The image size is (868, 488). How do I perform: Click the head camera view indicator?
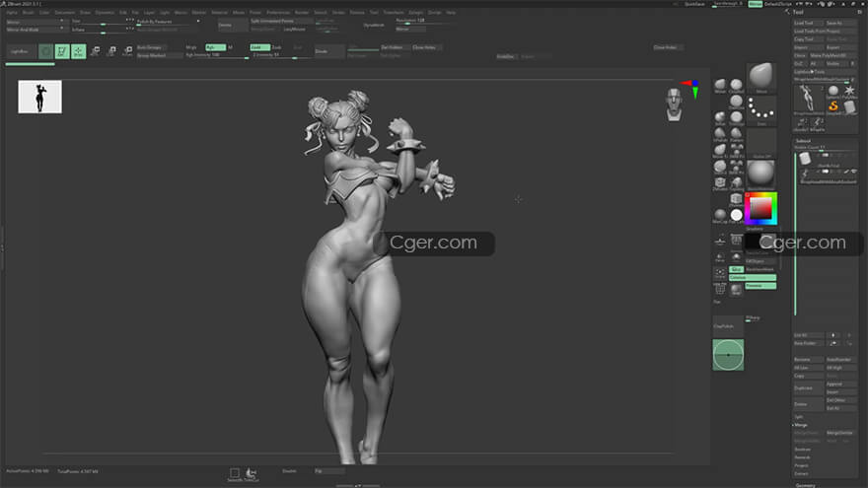pos(674,105)
